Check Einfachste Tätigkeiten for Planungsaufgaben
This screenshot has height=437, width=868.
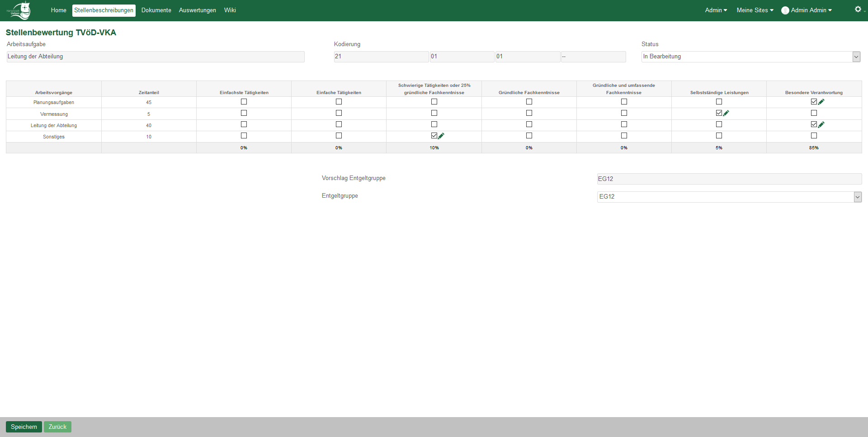(244, 102)
